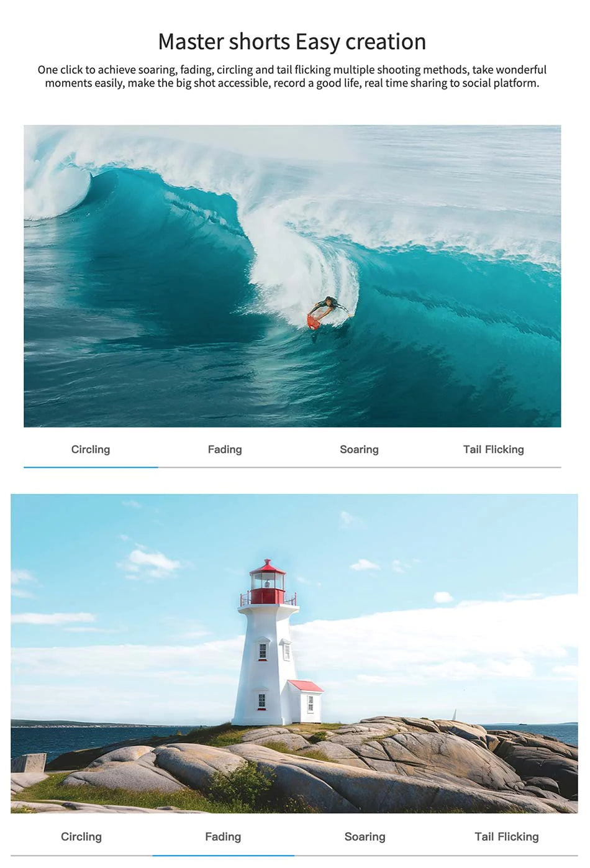Click the small red-roofed shed beside the lighthouse
The image size is (590, 868).
click(305, 701)
